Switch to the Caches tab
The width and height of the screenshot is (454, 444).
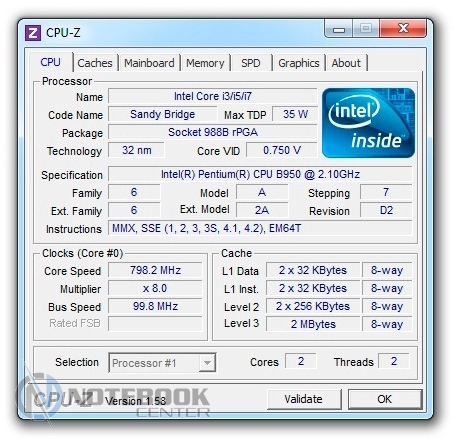(x=95, y=63)
